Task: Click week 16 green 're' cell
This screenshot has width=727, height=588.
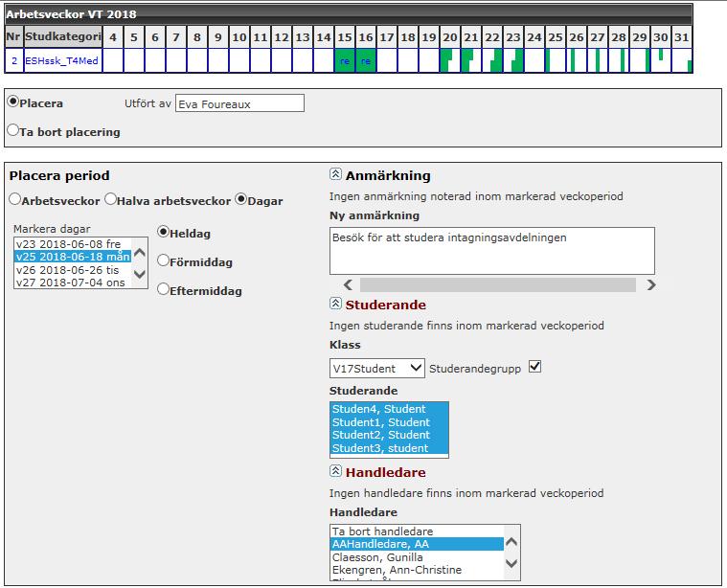Action: [366, 60]
